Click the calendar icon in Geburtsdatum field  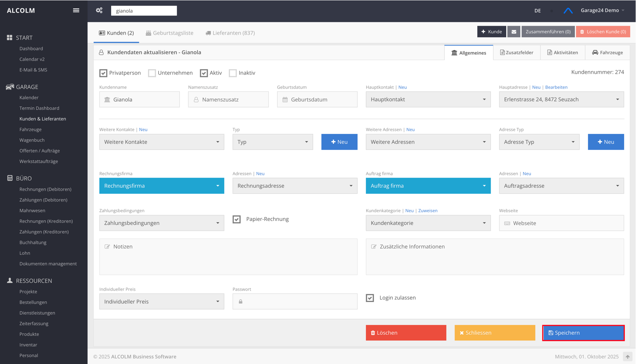285,100
